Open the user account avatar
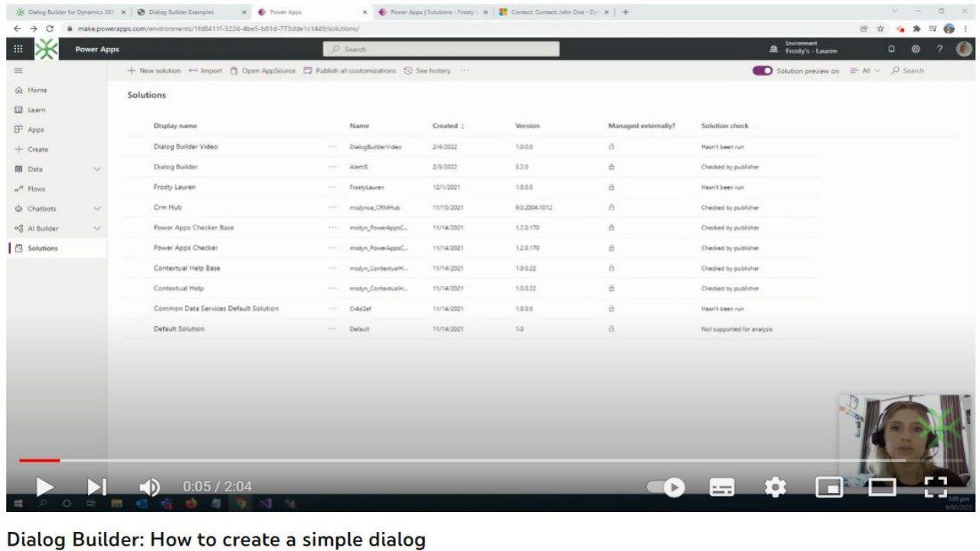 (x=964, y=49)
